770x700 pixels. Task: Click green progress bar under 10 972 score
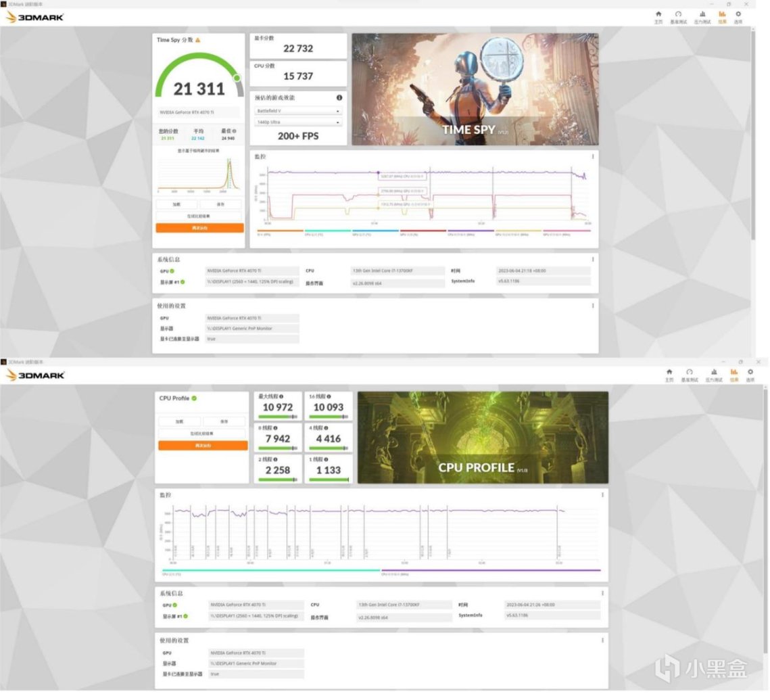278,417
